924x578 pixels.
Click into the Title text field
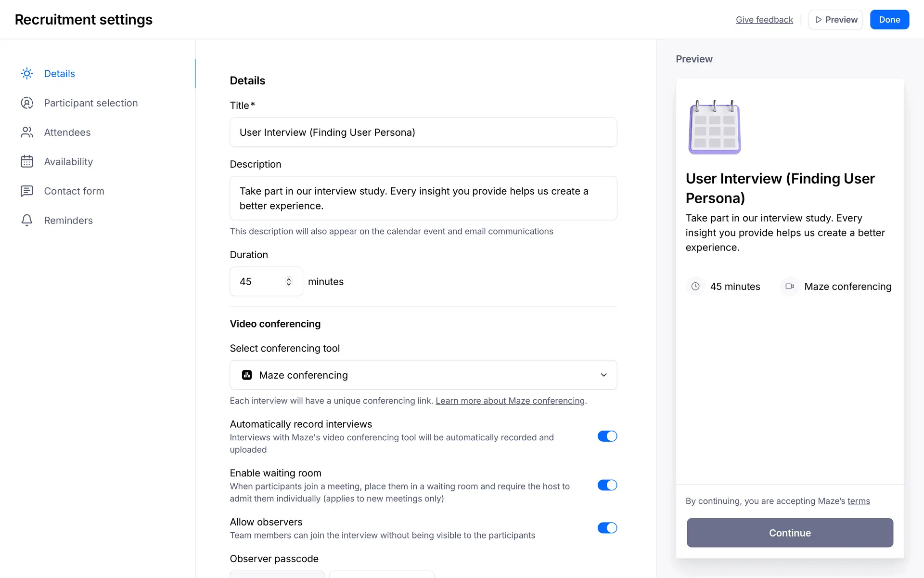click(423, 132)
